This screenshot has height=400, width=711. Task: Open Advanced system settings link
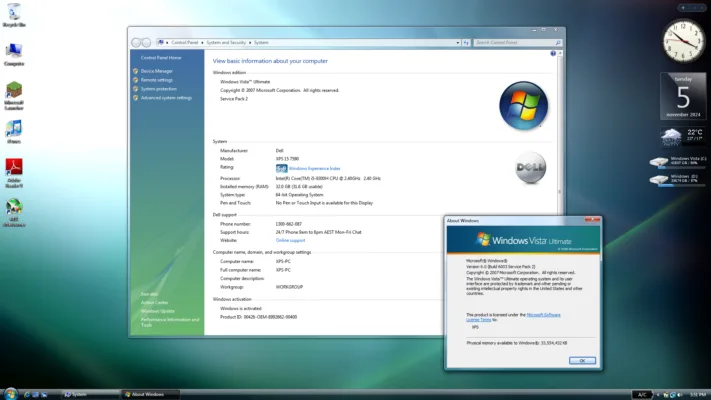[x=166, y=98]
